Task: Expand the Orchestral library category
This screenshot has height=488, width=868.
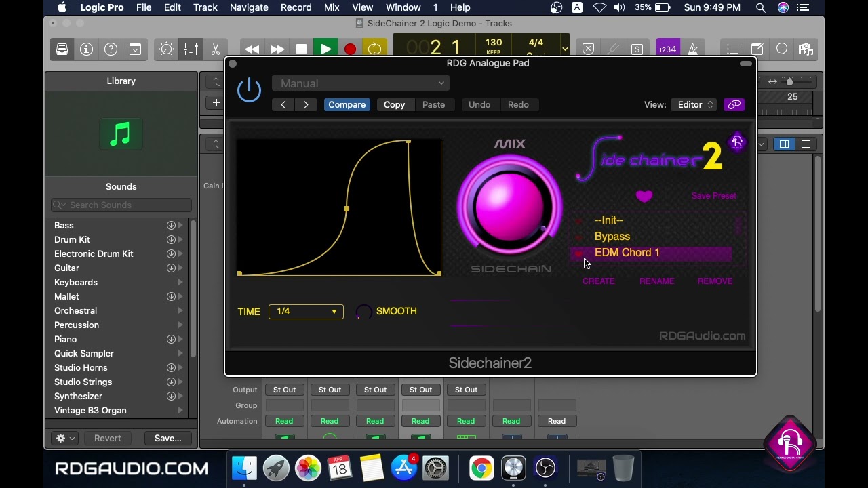Action: 180,310
